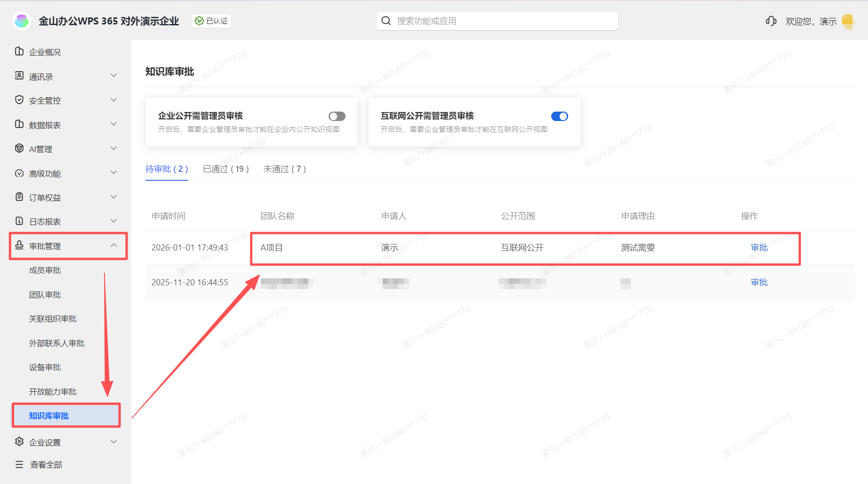Click 审批 link for A项目 row

point(759,248)
